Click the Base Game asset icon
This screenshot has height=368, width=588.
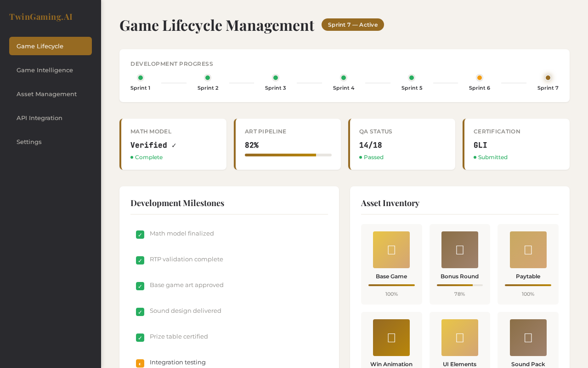(391, 250)
